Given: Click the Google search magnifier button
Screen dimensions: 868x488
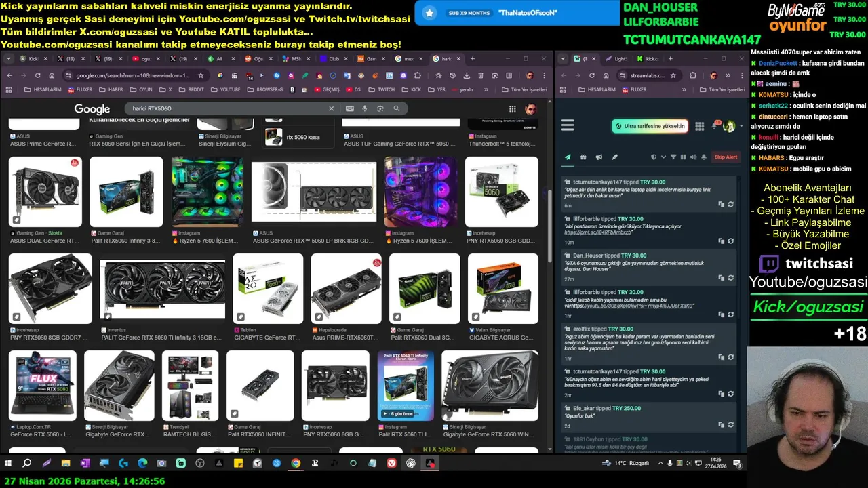Looking at the screenshot, I should click(397, 108).
